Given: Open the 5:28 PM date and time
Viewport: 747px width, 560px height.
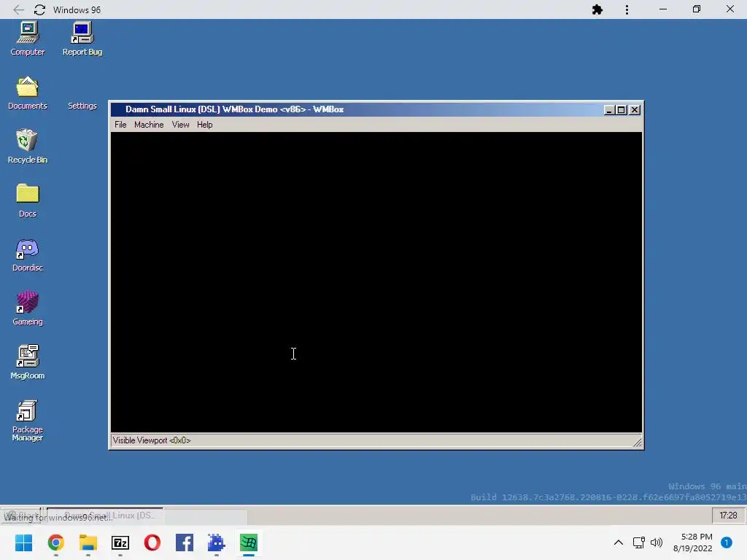Looking at the screenshot, I should click(693, 542).
